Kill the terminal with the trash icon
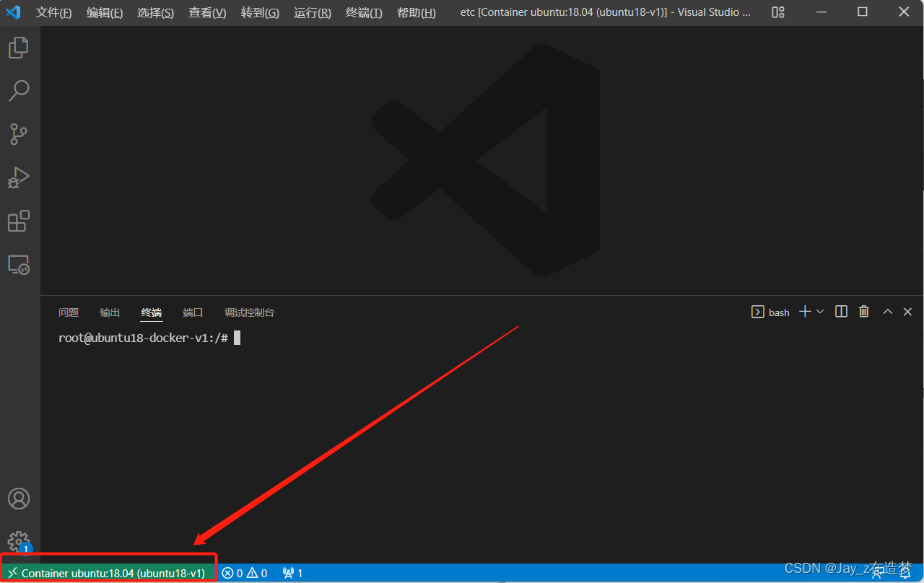 tap(864, 312)
